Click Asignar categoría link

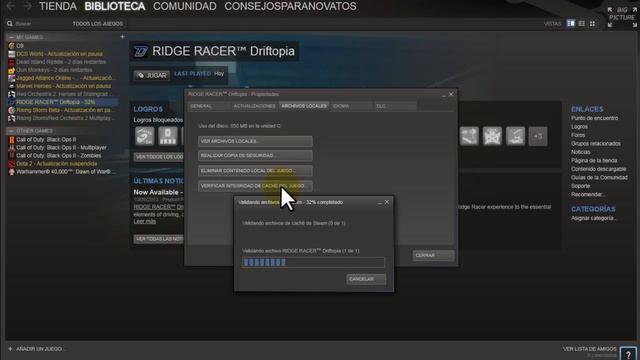[x=594, y=218]
